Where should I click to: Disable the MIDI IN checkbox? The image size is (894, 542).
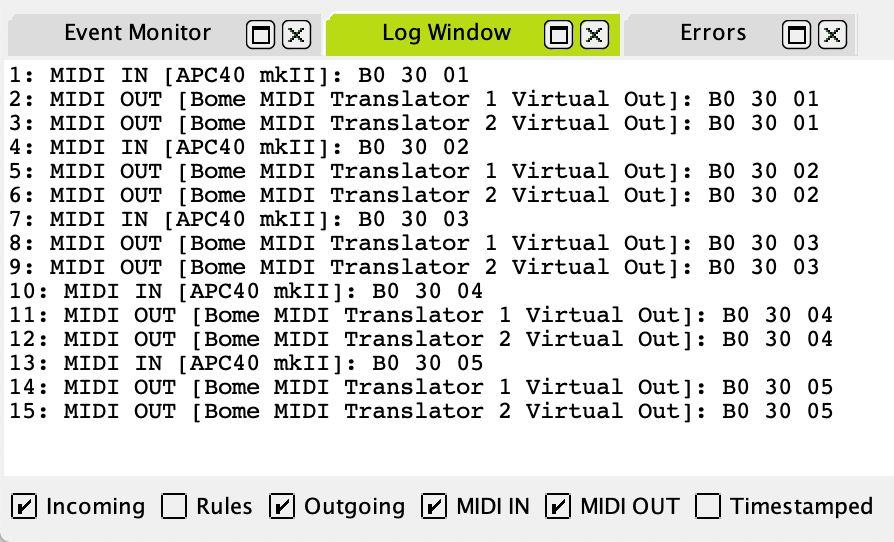[434, 506]
